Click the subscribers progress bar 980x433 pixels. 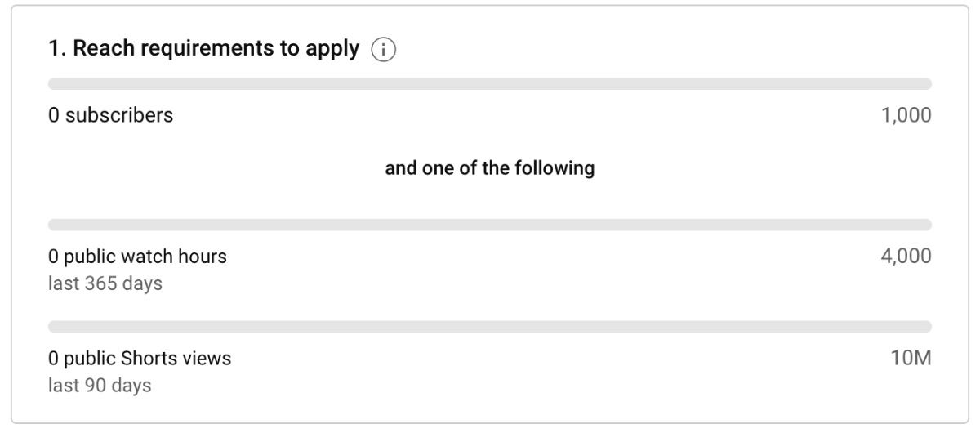490,84
